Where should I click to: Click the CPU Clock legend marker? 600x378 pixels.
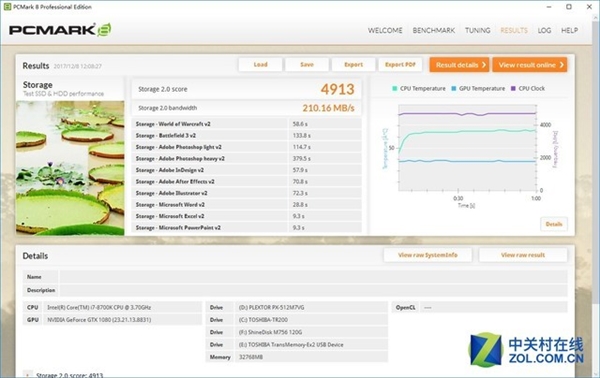(514, 88)
